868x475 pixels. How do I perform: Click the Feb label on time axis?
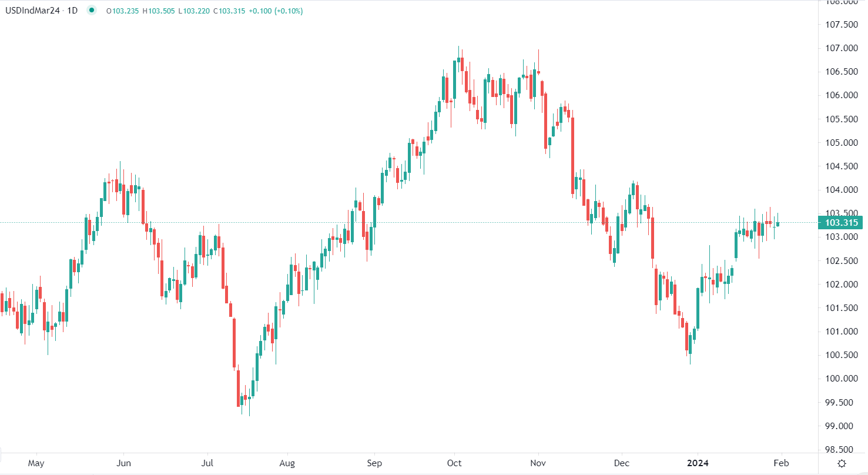click(x=782, y=463)
